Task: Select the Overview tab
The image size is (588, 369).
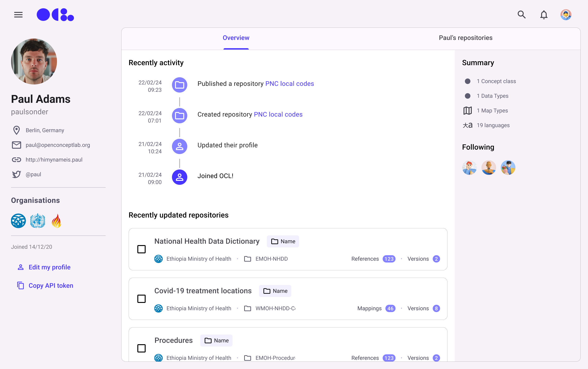Action: point(236,38)
